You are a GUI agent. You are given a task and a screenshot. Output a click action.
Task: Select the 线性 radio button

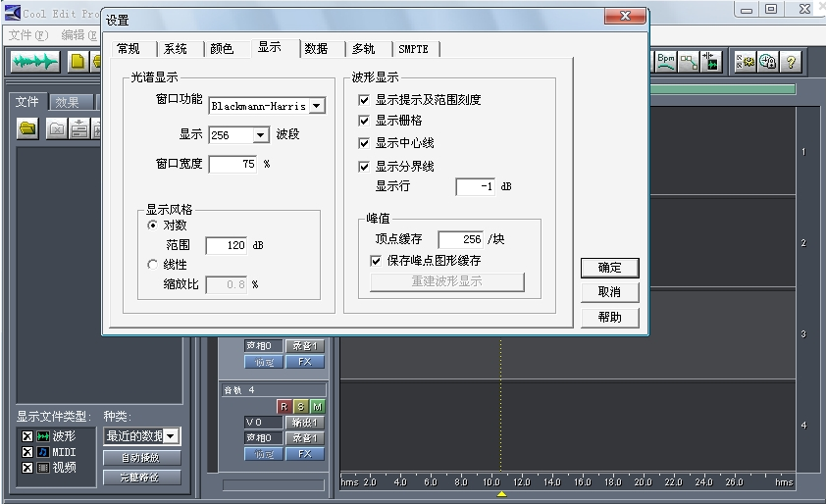click(152, 265)
